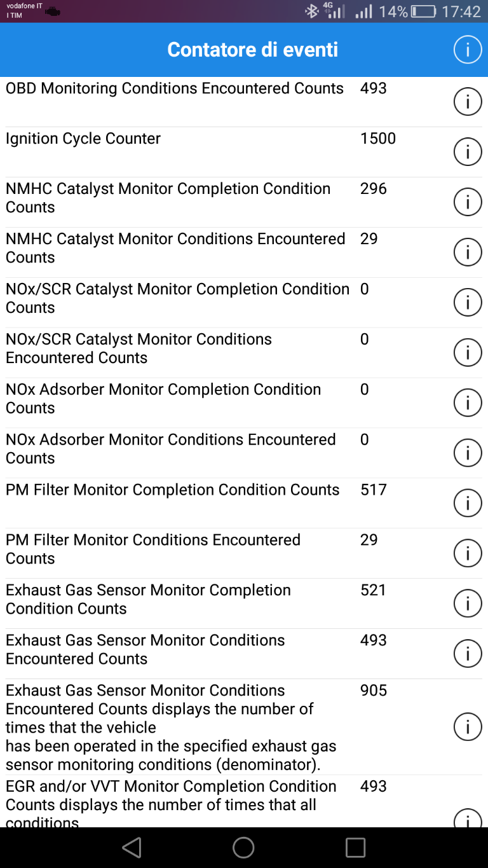Info icon for Exhaust Gas Sensor Monitor Completion
This screenshot has width=488, height=868.
(468, 604)
